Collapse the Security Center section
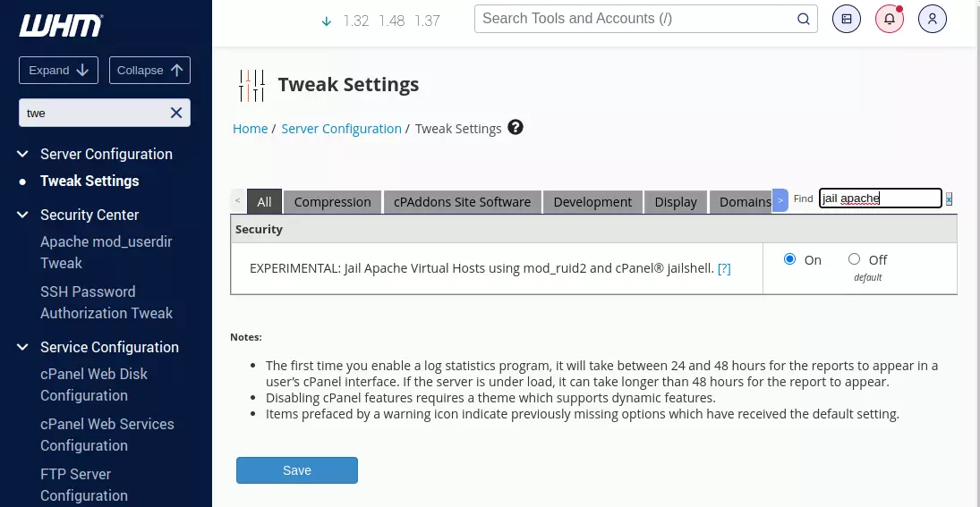 [x=23, y=215]
